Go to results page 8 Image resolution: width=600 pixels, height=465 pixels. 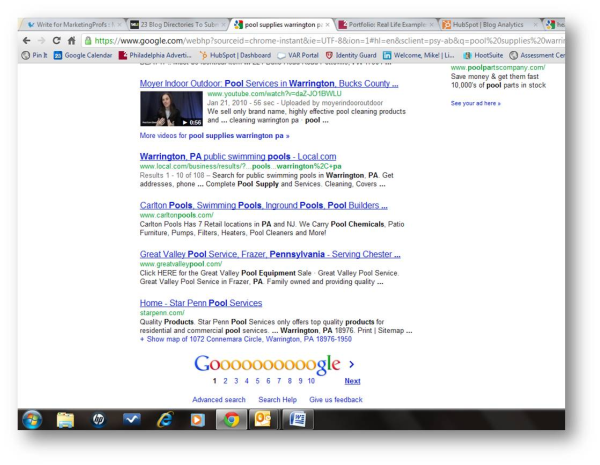coord(290,381)
